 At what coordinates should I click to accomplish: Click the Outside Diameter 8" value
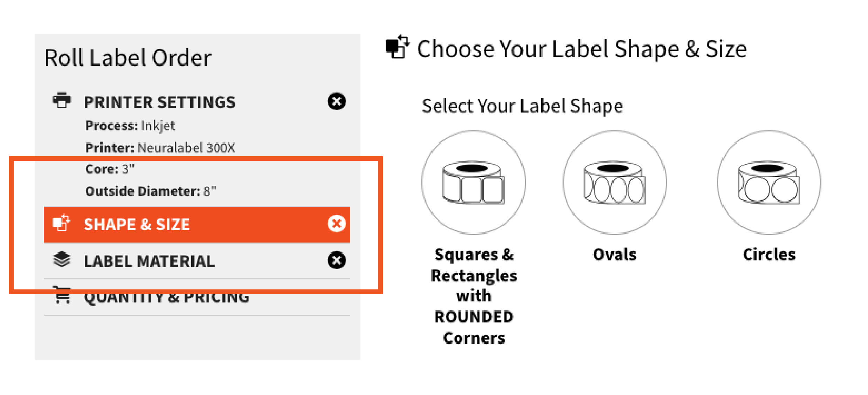pos(151,190)
